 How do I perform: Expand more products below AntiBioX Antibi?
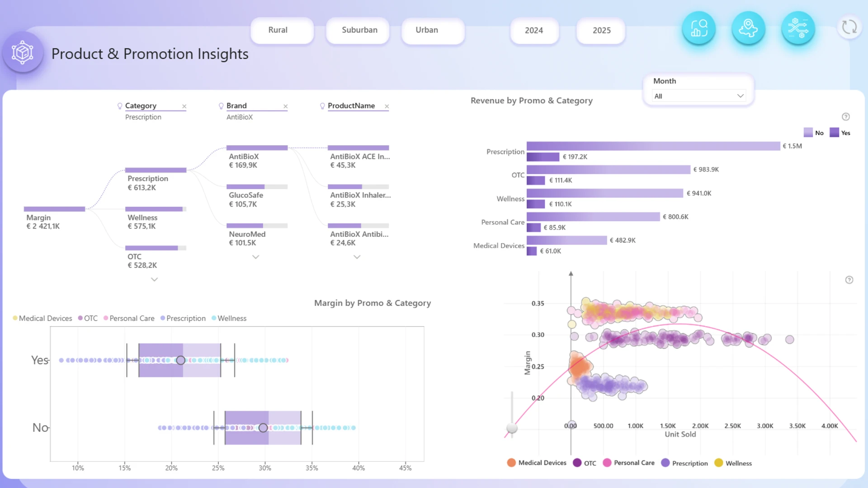pyautogui.click(x=357, y=257)
